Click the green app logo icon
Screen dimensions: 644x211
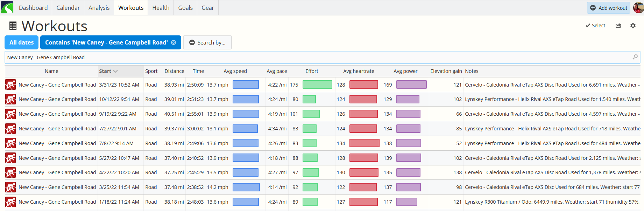click(7, 7)
